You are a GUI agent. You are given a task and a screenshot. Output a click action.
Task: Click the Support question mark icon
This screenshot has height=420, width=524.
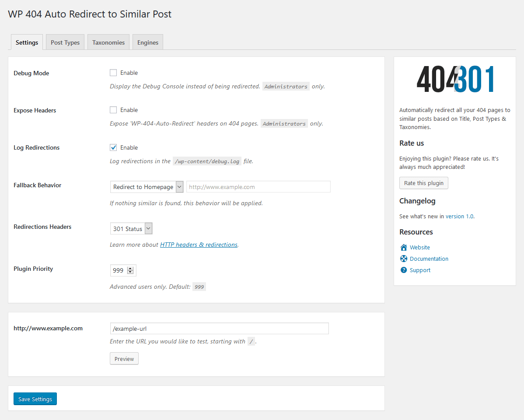click(x=404, y=270)
